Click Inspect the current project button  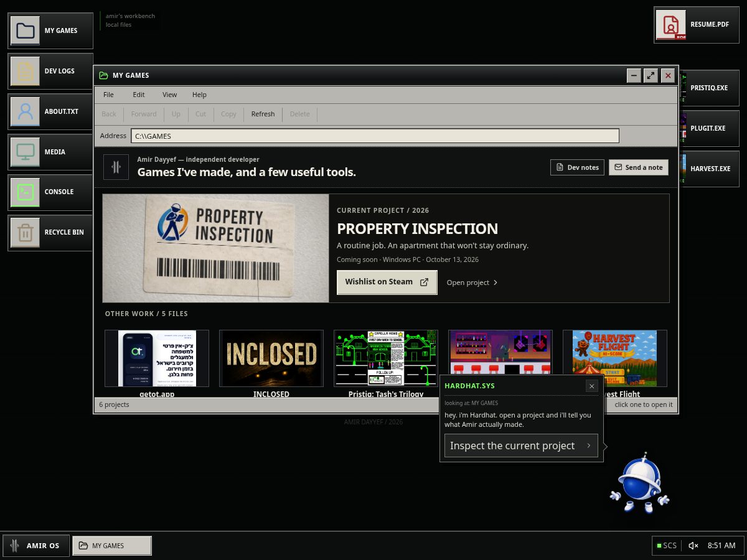(521, 446)
